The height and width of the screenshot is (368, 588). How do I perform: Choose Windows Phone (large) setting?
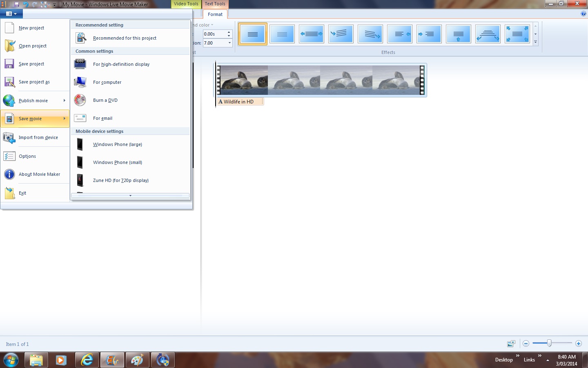(x=118, y=144)
